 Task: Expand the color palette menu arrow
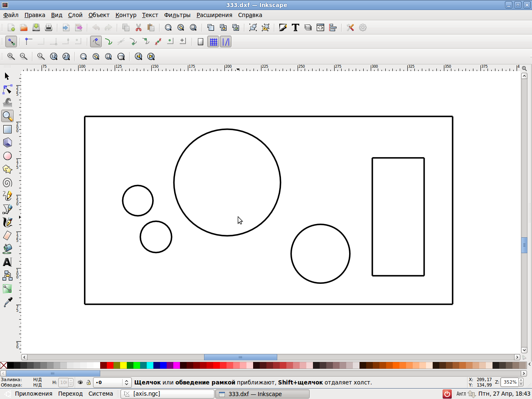(529, 365)
